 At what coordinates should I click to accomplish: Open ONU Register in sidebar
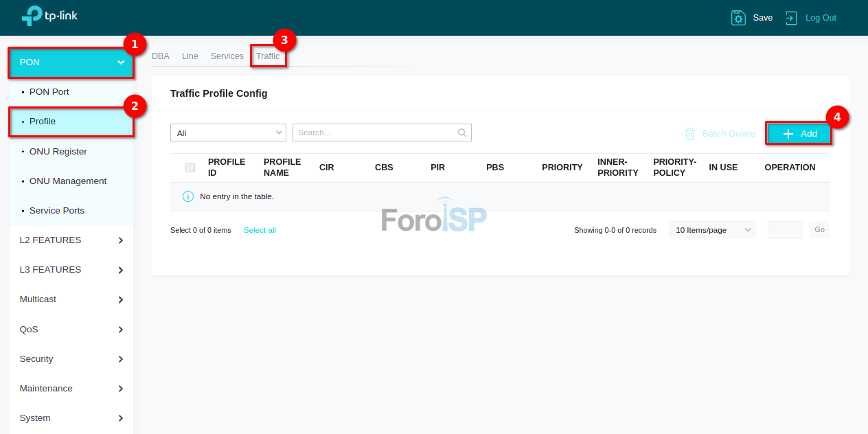pos(58,152)
